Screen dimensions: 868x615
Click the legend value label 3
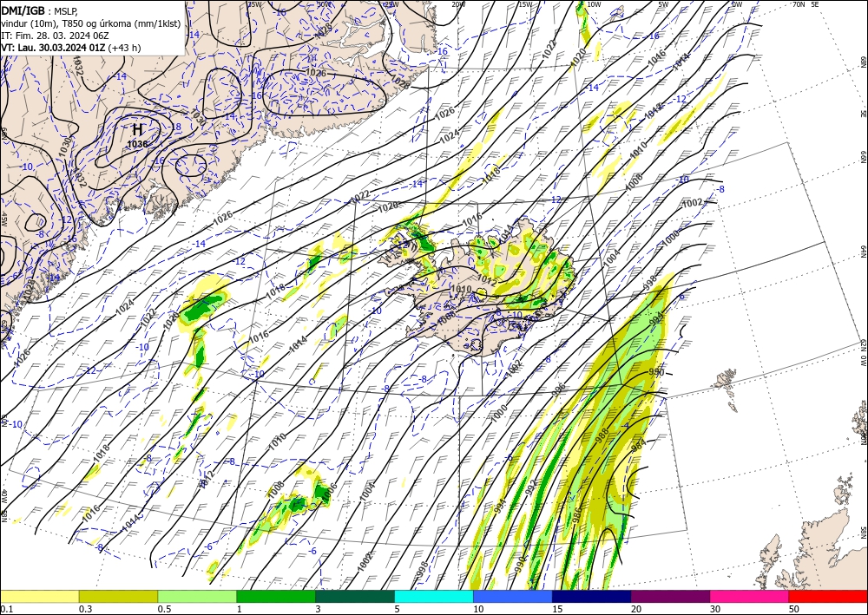(319, 609)
